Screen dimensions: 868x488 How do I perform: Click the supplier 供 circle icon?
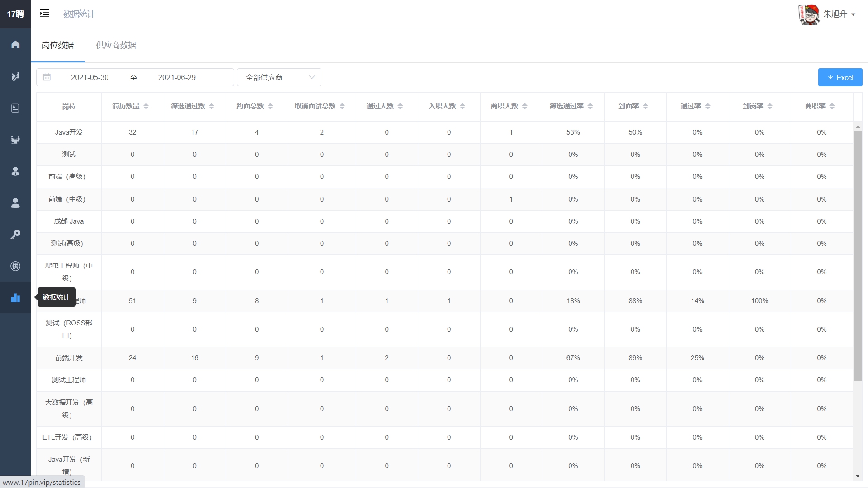15,266
